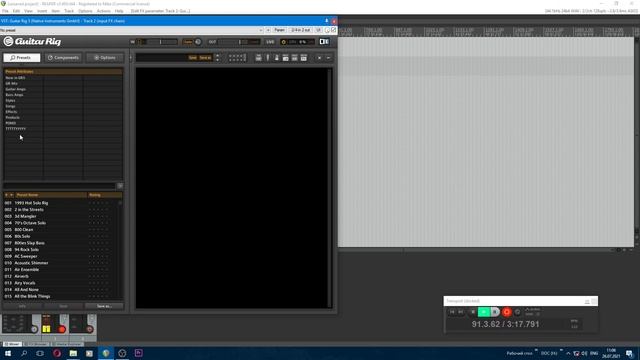
Task: Click the preset search field
Action: pyautogui.click(x=60, y=186)
